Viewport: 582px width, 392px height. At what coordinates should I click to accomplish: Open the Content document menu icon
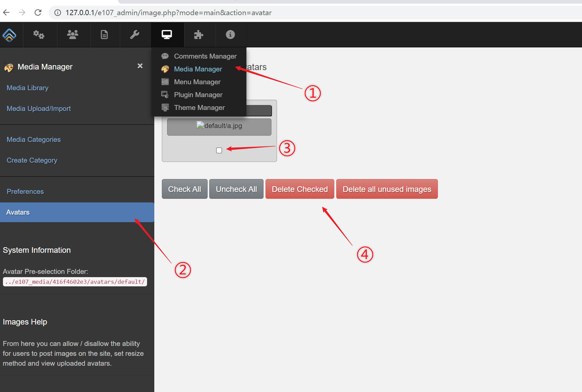point(104,35)
